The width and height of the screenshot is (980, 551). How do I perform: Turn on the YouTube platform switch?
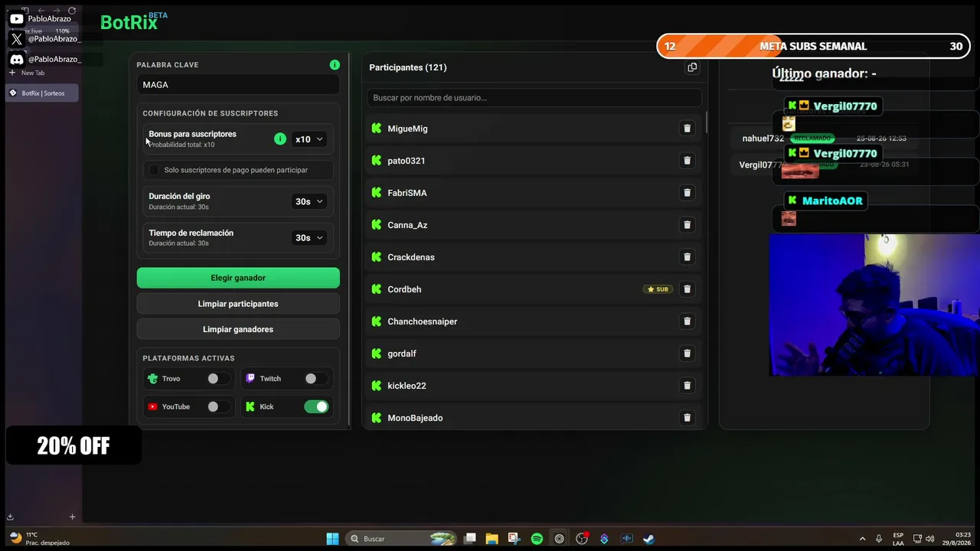[217, 407]
